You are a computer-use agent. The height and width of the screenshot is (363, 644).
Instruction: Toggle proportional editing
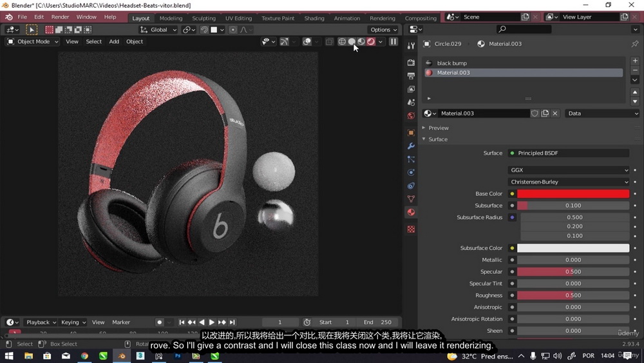pyautogui.click(x=233, y=30)
